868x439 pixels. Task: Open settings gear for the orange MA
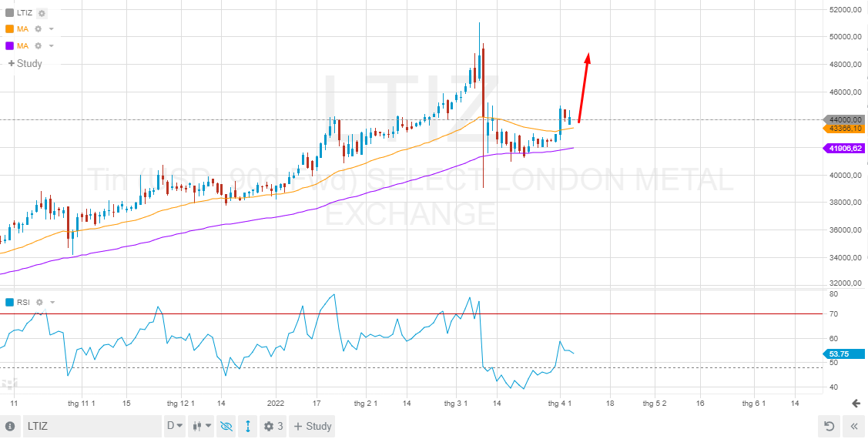point(39,29)
